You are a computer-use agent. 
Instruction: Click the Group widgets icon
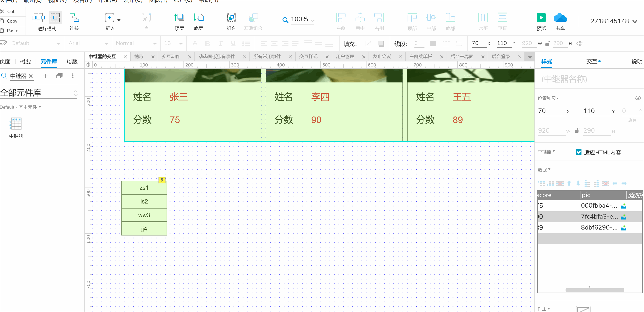pos(231,18)
